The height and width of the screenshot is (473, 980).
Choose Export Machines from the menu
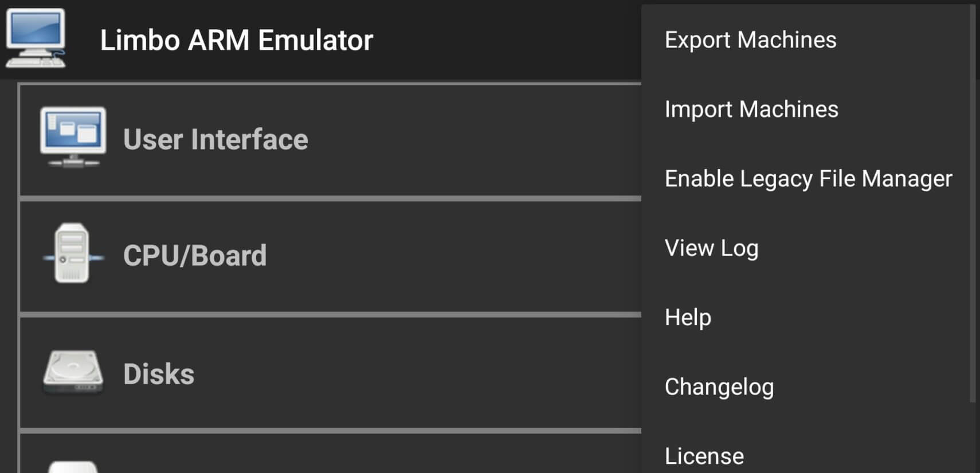coord(750,40)
